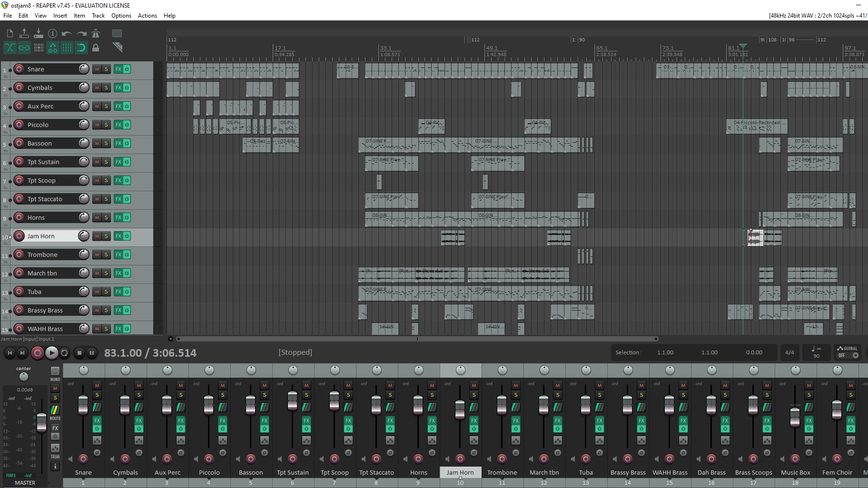The image size is (868, 488).
Task: Click the transport Record button
Action: pyautogui.click(x=37, y=353)
